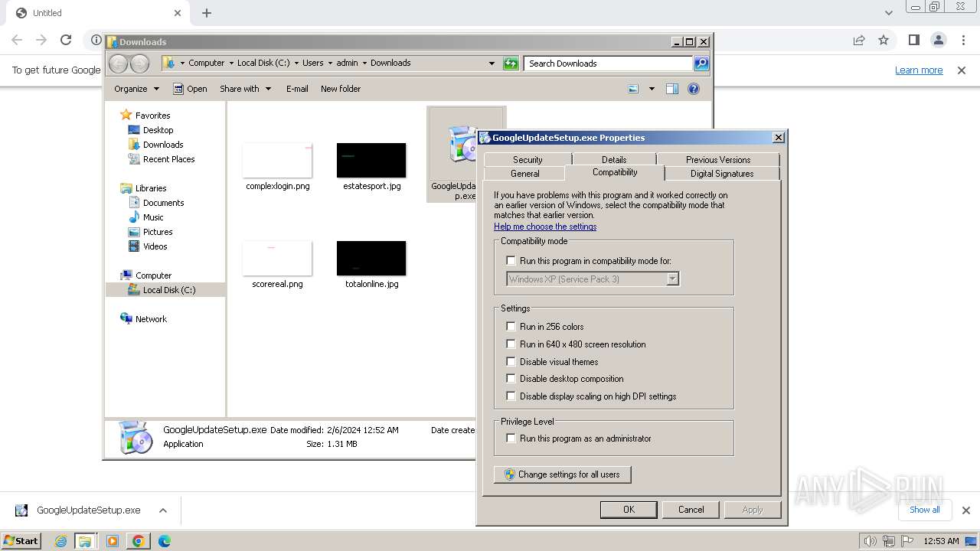
Task: Open Chrome profile avatar
Action: [939, 40]
